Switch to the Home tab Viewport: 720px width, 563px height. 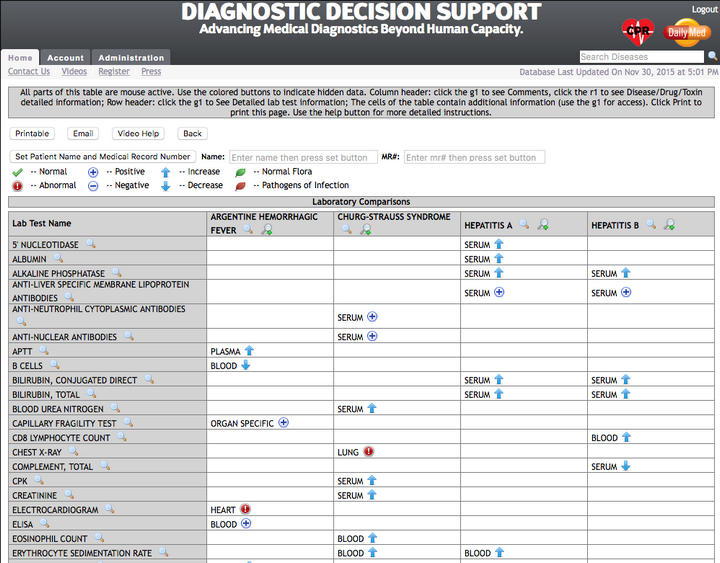click(x=20, y=57)
